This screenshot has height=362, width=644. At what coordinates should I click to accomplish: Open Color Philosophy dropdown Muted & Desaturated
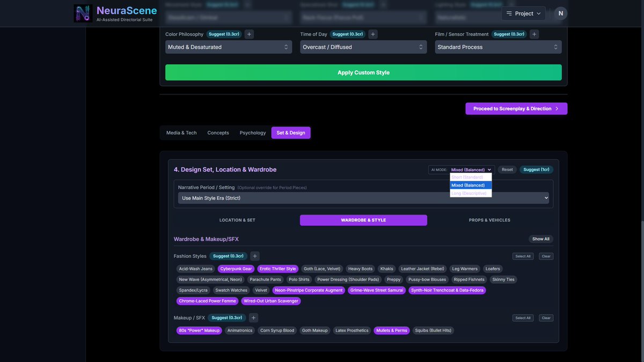tap(229, 47)
